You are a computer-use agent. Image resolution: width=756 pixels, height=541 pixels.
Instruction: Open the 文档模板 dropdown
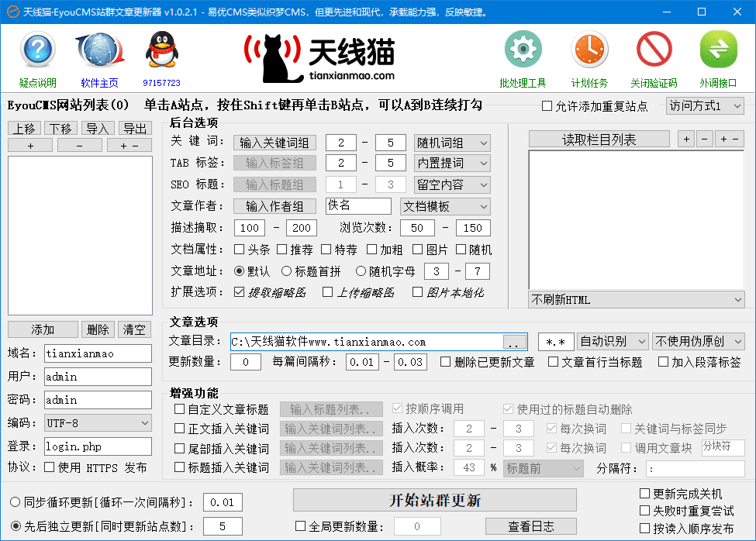[446, 206]
